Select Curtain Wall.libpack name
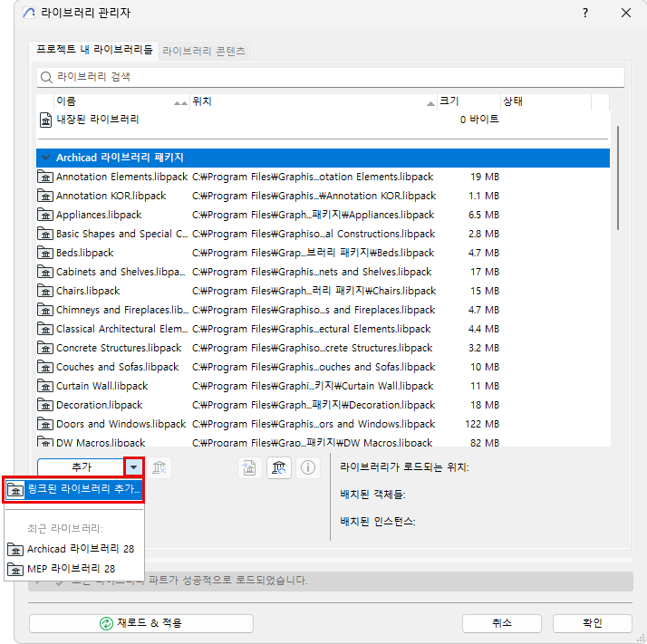The height and width of the screenshot is (644, 647). pyautogui.click(x=101, y=386)
